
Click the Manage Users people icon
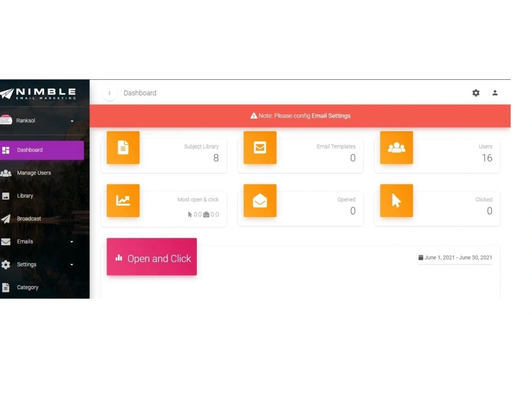click(6, 173)
